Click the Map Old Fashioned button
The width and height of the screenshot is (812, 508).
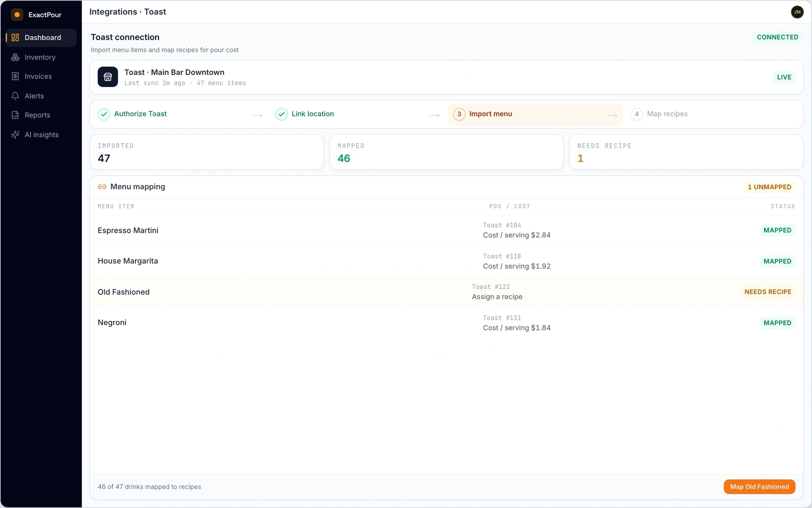759,487
